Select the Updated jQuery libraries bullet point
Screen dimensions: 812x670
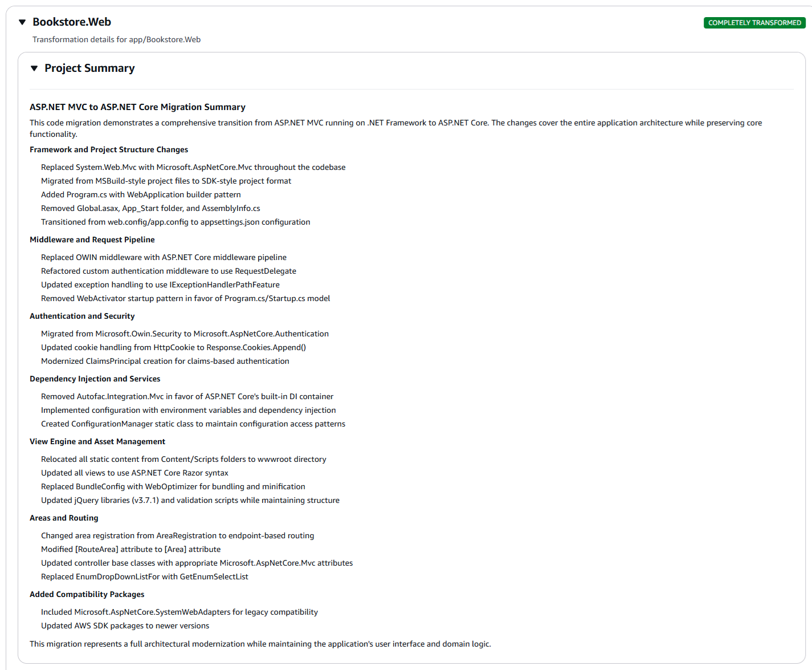[x=190, y=500]
